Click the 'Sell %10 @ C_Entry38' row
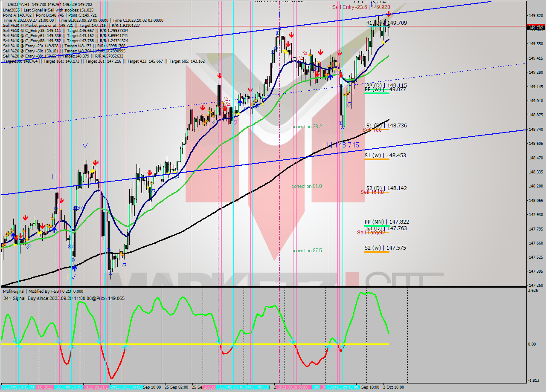 point(65,30)
